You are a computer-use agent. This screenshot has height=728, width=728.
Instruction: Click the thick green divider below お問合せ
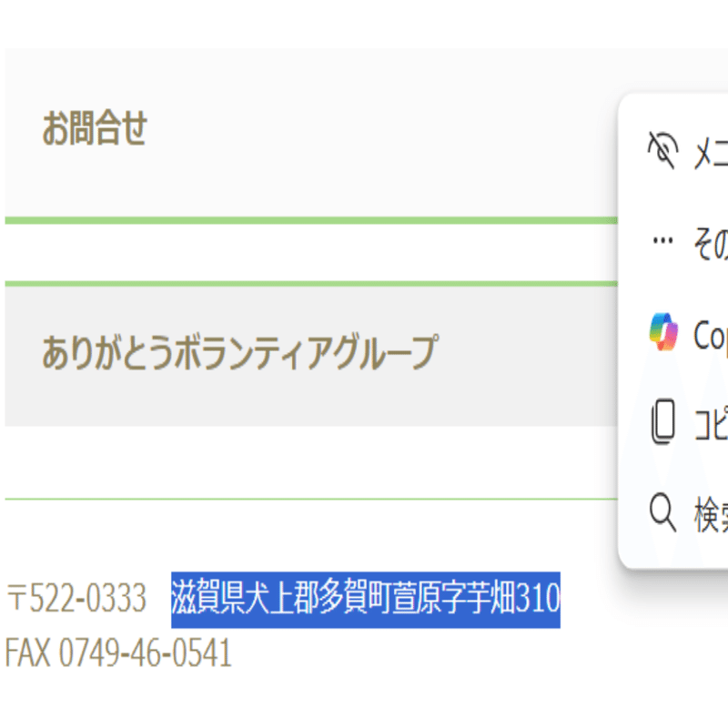pyautogui.click(x=309, y=220)
